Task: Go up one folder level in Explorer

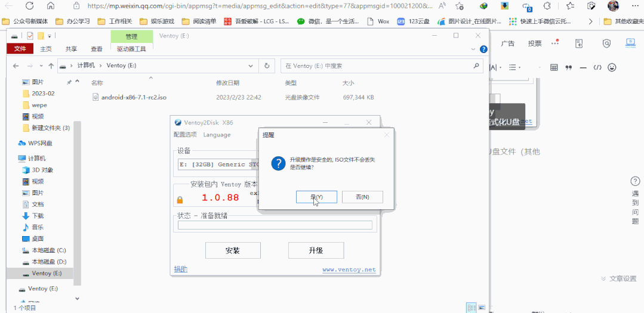Action: (51, 66)
